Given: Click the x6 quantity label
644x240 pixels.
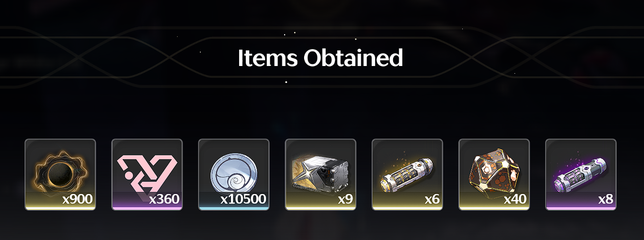Looking at the screenshot, I should pos(432,199).
